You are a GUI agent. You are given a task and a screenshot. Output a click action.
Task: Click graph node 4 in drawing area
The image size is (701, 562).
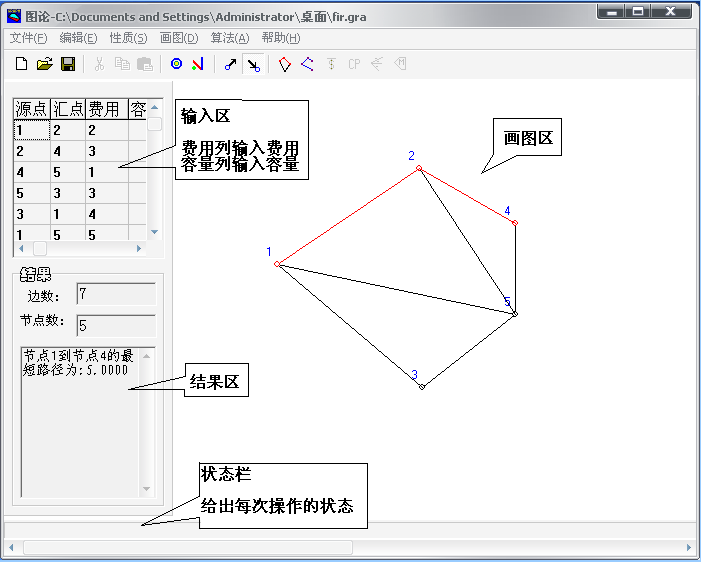(515, 223)
